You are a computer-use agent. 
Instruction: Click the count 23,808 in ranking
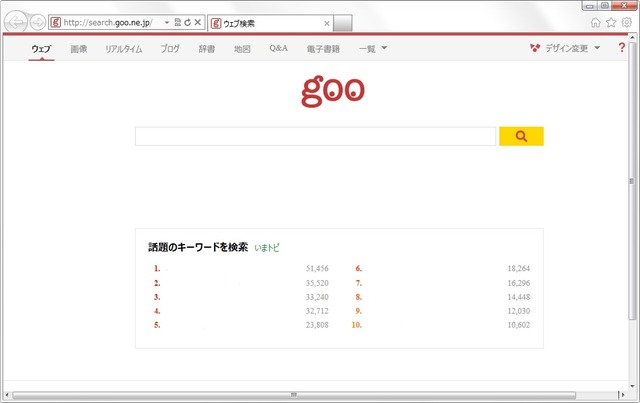click(x=317, y=325)
